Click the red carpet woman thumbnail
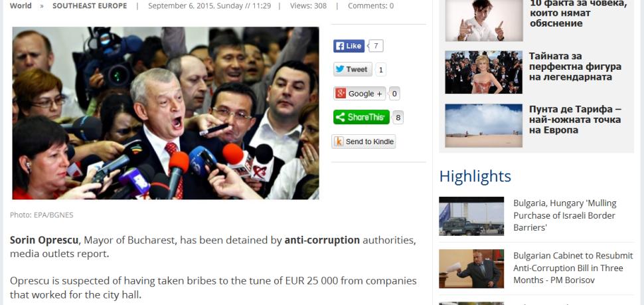Image resolution: width=644 pixels, height=305 pixels. [x=484, y=72]
